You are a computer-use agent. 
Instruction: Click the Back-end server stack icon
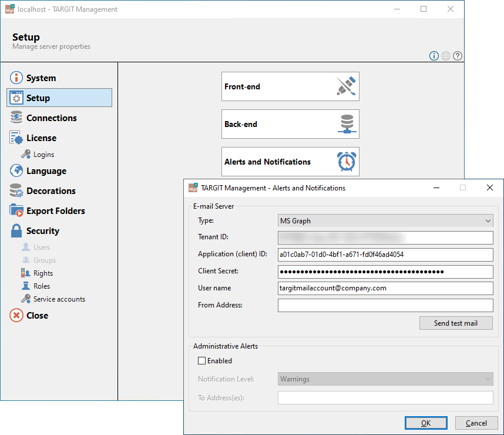click(x=347, y=124)
